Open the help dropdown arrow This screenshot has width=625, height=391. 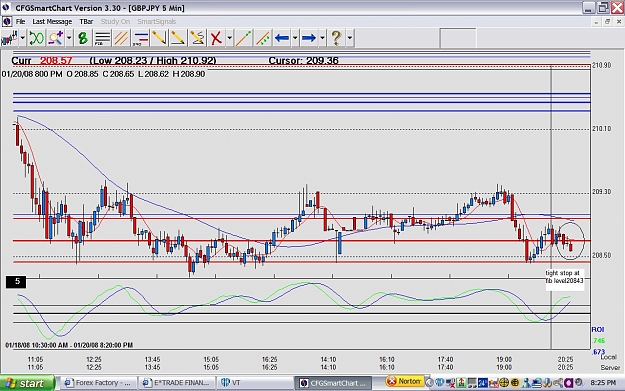click(x=350, y=38)
